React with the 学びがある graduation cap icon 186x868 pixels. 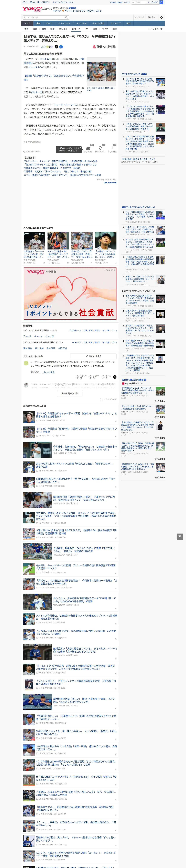89,148
